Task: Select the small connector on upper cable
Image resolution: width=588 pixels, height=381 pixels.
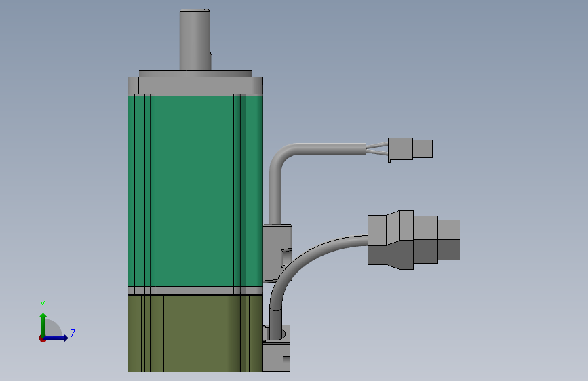Action: click(x=410, y=149)
